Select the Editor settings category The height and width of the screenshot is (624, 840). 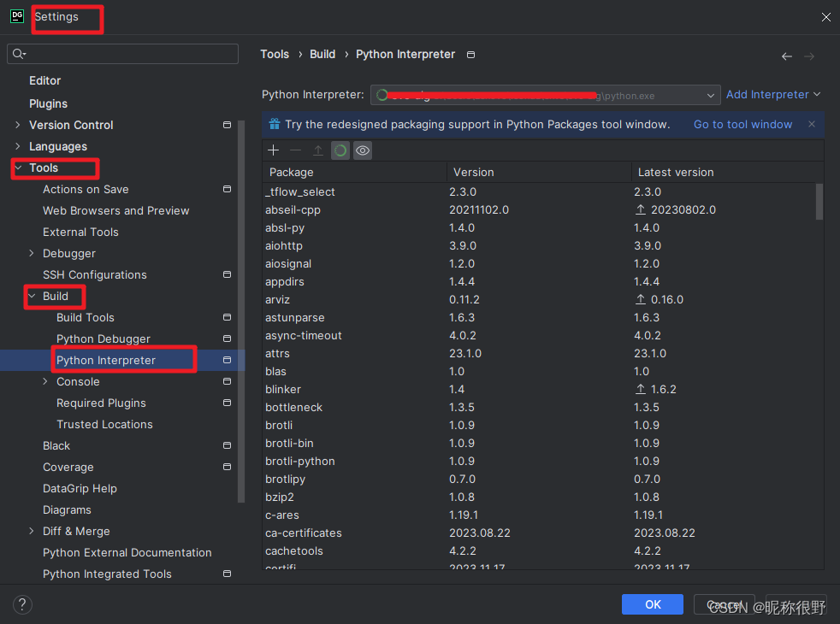[x=45, y=81]
